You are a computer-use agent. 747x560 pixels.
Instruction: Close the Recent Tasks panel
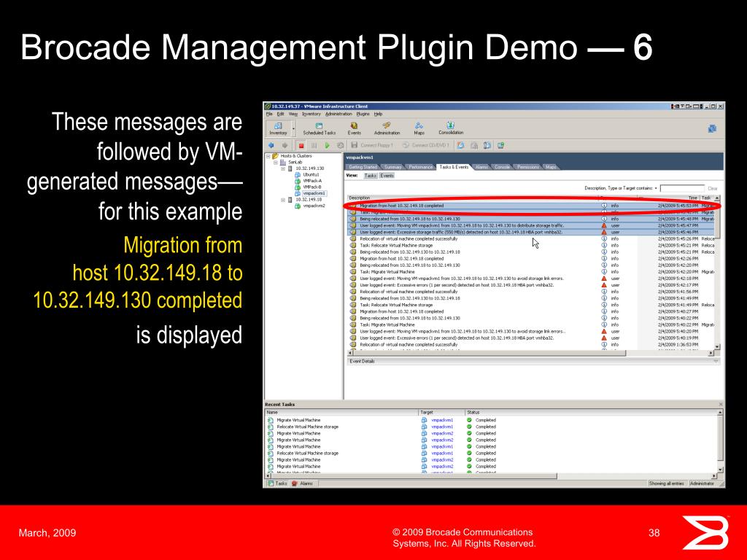720,404
